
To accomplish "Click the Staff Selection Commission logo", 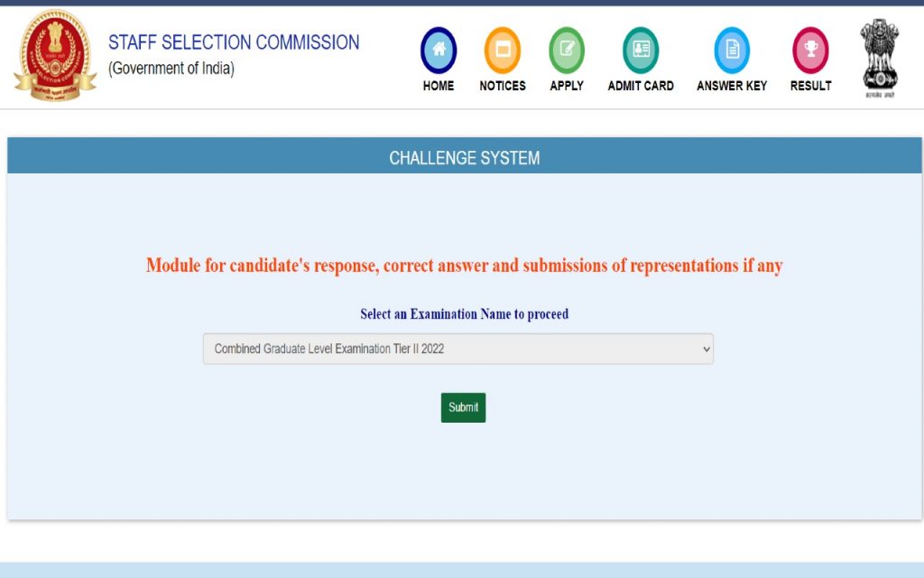I will pos(54,56).
